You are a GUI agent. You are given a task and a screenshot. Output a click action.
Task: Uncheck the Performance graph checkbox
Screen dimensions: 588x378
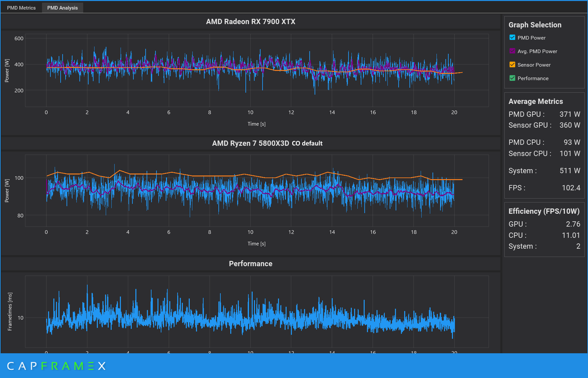click(x=512, y=78)
